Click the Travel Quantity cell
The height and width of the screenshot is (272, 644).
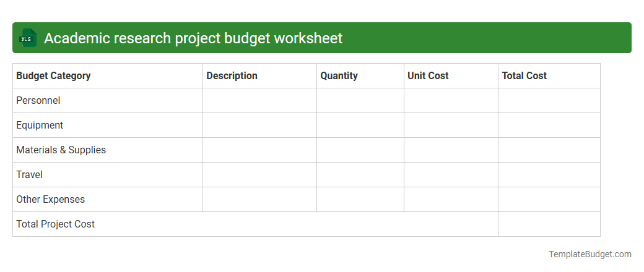click(x=360, y=175)
